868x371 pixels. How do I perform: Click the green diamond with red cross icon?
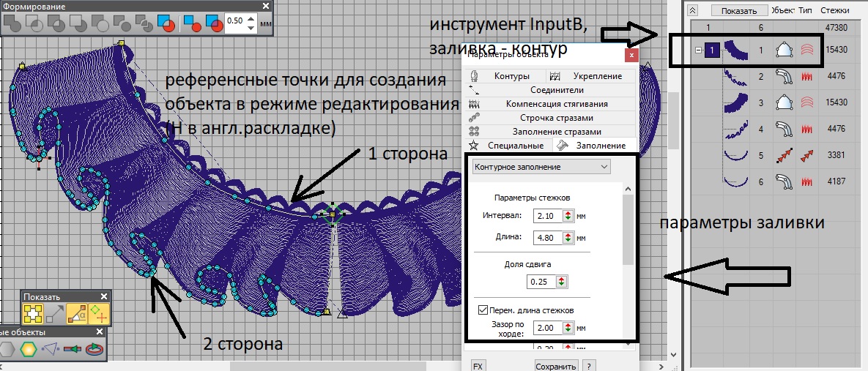98,315
